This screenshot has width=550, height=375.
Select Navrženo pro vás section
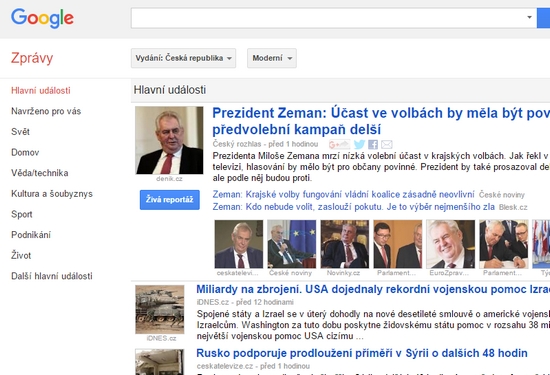46,111
